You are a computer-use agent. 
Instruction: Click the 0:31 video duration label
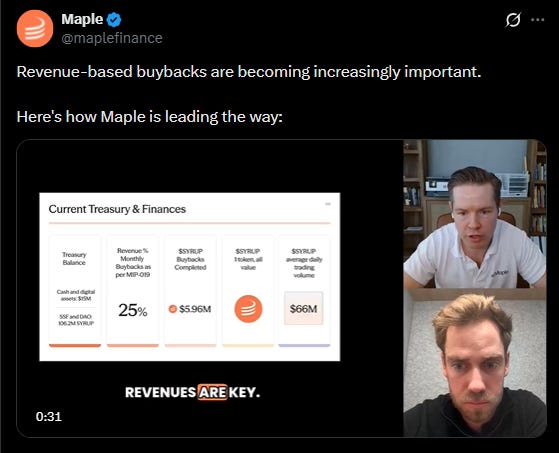49,416
